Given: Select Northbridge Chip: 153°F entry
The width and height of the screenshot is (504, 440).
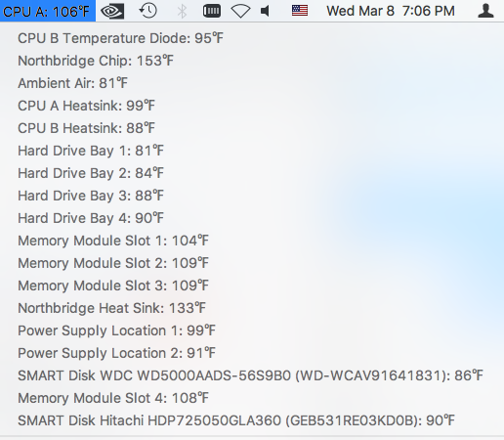Looking at the screenshot, I should tap(252, 61).
